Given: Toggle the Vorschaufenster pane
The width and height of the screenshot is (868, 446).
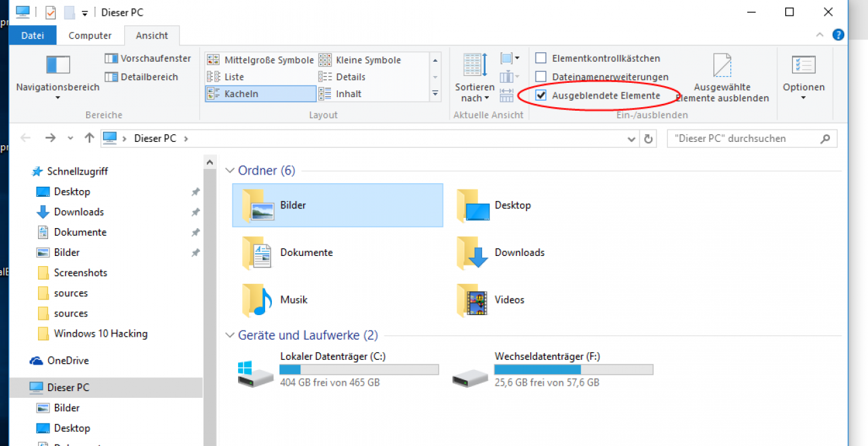Looking at the screenshot, I should pyautogui.click(x=148, y=58).
